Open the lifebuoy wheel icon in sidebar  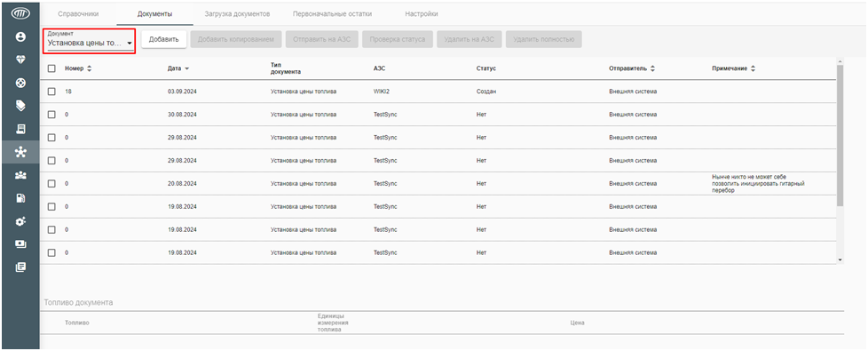(20, 84)
